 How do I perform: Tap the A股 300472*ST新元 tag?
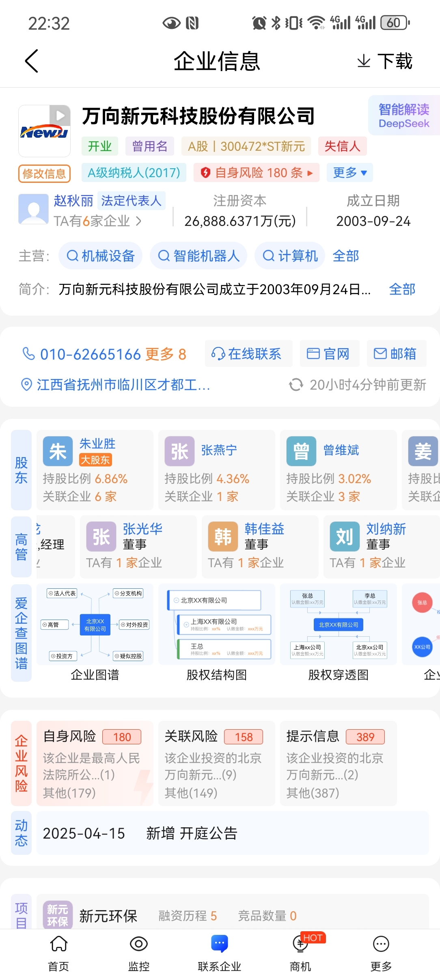click(x=246, y=146)
